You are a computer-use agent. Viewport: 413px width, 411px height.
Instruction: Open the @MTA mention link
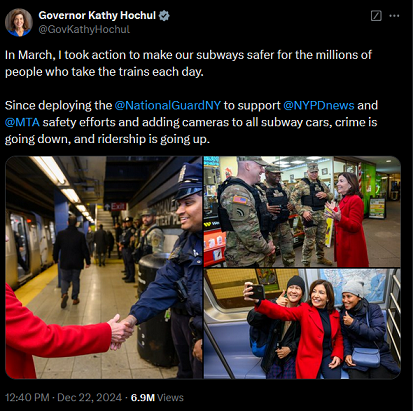coord(22,122)
